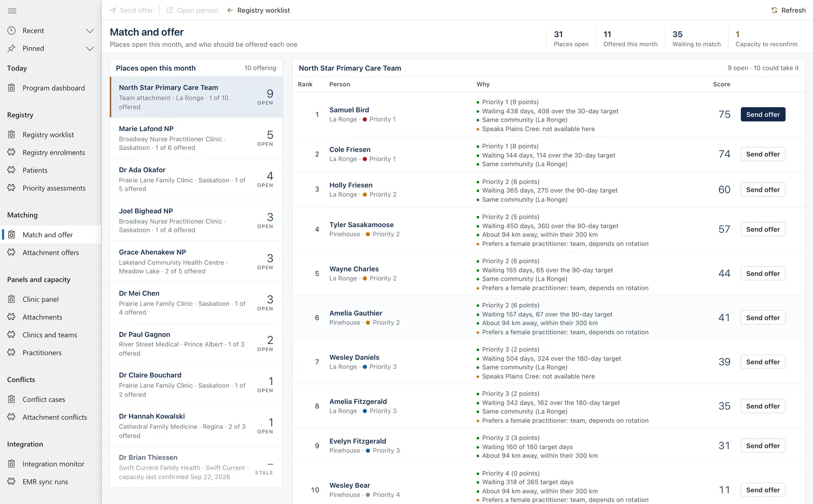Expand the Pinned section chevron
This screenshot has width=813, height=504.
90,48
